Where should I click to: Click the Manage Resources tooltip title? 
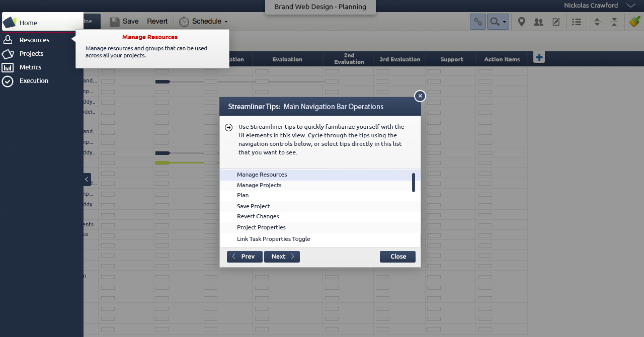pos(150,37)
